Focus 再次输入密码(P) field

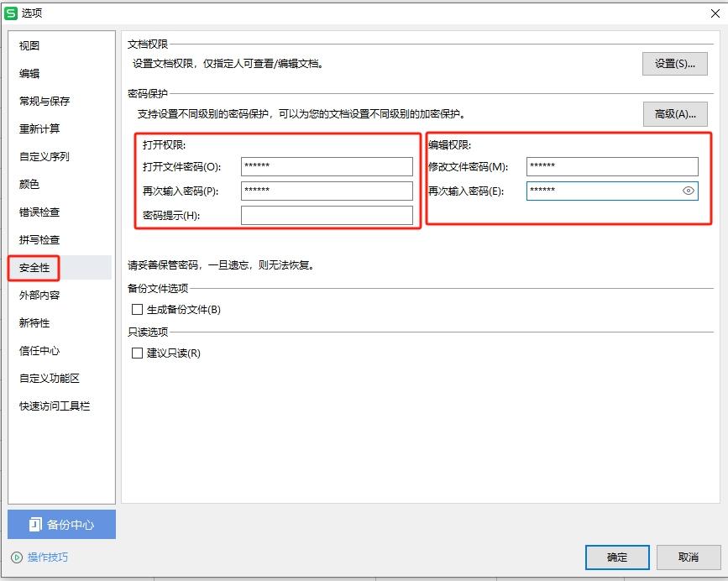(x=327, y=191)
